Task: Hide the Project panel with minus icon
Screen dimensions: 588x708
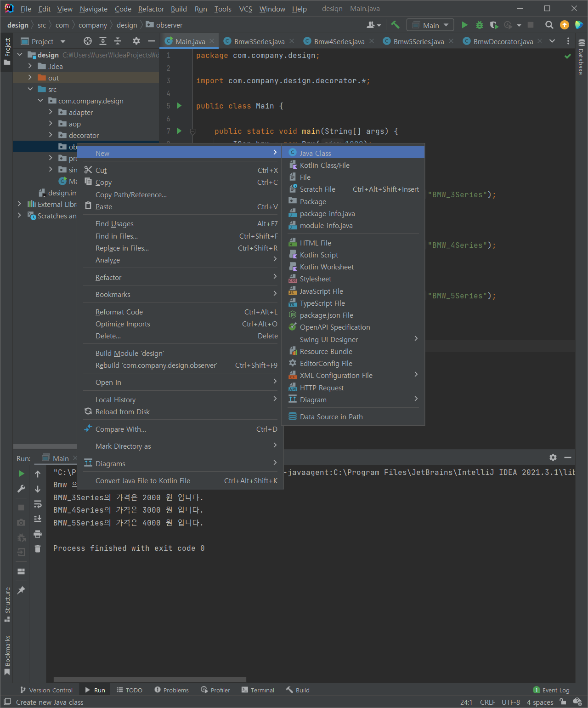Action: click(x=151, y=41)
